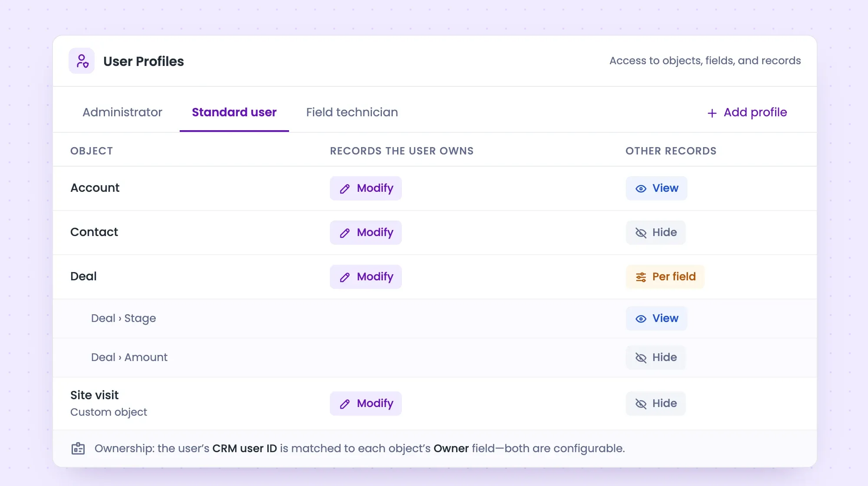Image resolution: width=868 pixels, height=486 pixels.
Task: Click the Access to objects, fields, and records text
Action: tap(705, 61)
